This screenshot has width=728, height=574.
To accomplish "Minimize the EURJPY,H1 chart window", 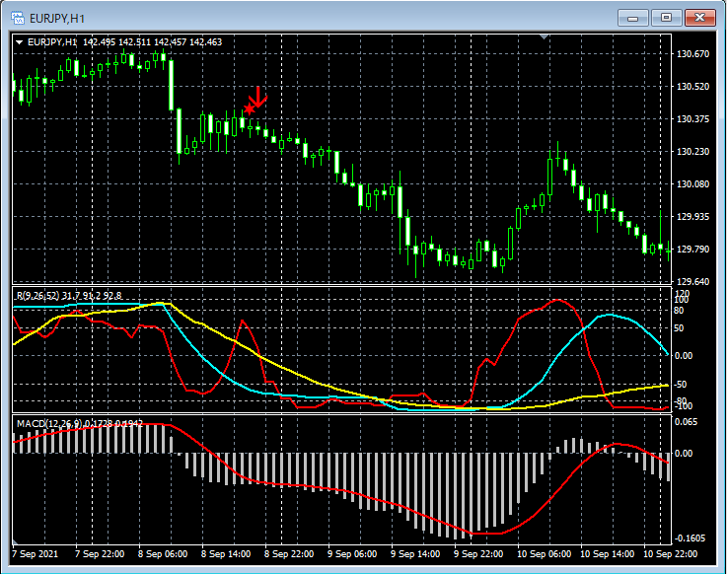I will click(633, 18).
